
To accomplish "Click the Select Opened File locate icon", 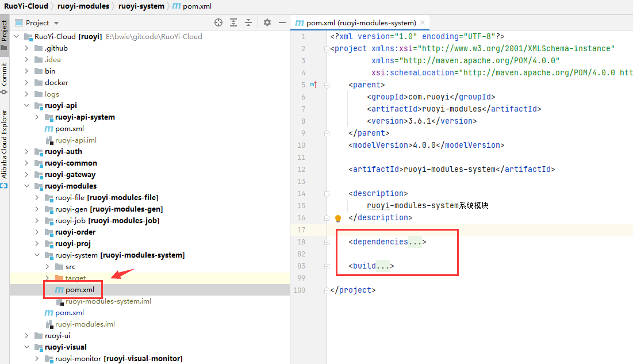I will click(x=218, y=22).
